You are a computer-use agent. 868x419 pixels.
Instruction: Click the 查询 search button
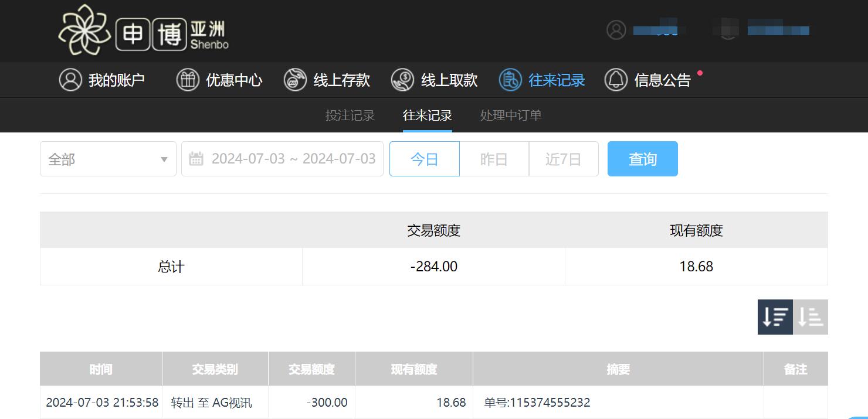pyautogui.click(x=642, y=158)
